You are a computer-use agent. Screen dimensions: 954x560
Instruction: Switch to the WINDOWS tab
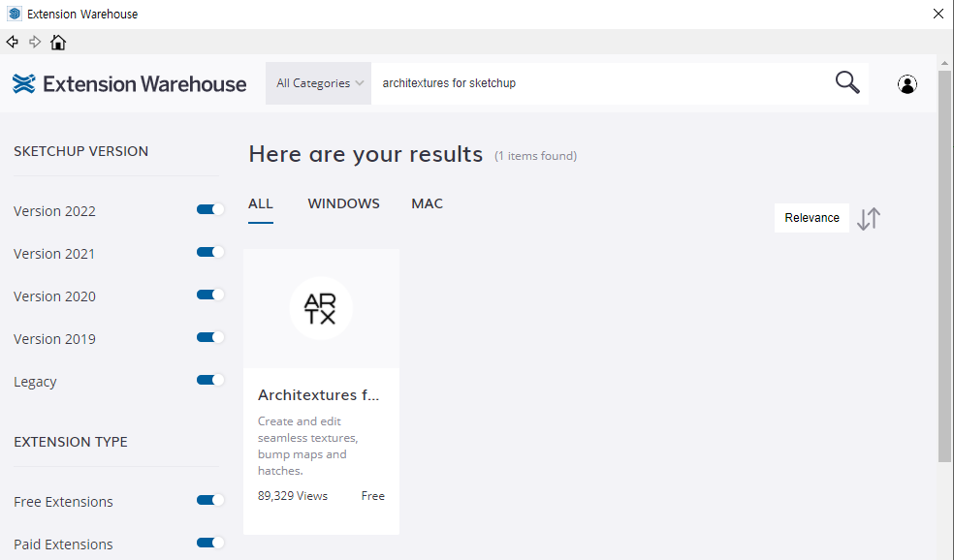coord(343,203)
